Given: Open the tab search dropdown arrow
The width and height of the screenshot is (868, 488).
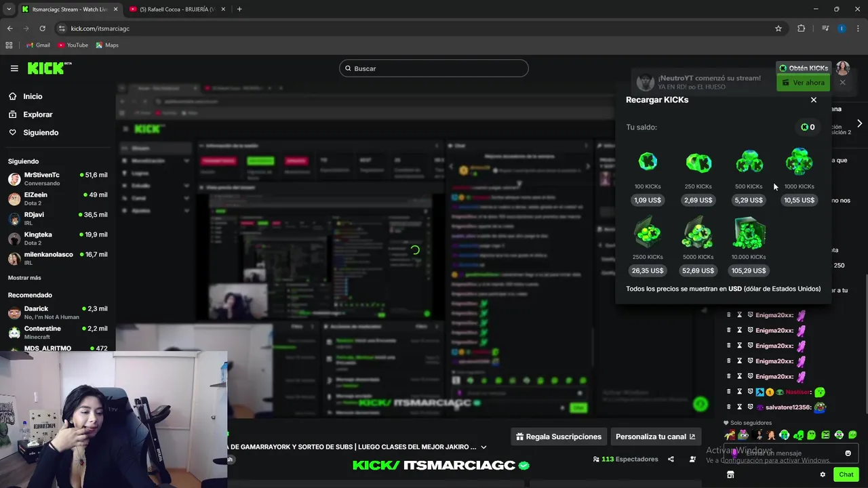Looking at the screenshot, I should (x=9, y=9).
